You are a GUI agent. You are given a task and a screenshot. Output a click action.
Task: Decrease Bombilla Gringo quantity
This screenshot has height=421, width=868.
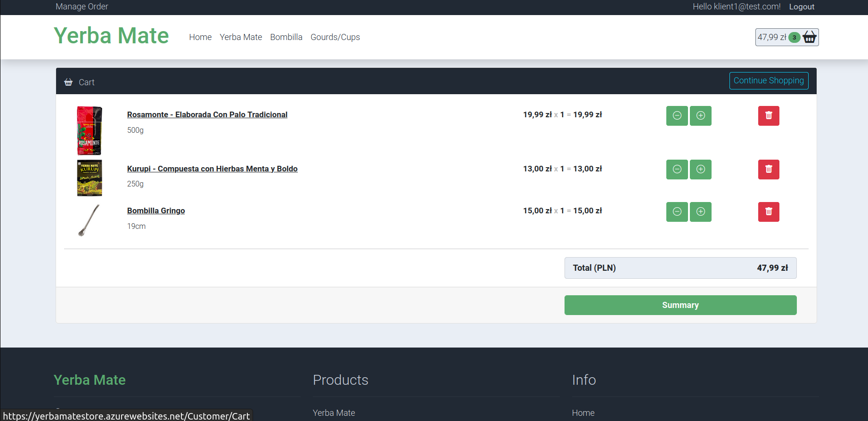(x=677, y=212)
